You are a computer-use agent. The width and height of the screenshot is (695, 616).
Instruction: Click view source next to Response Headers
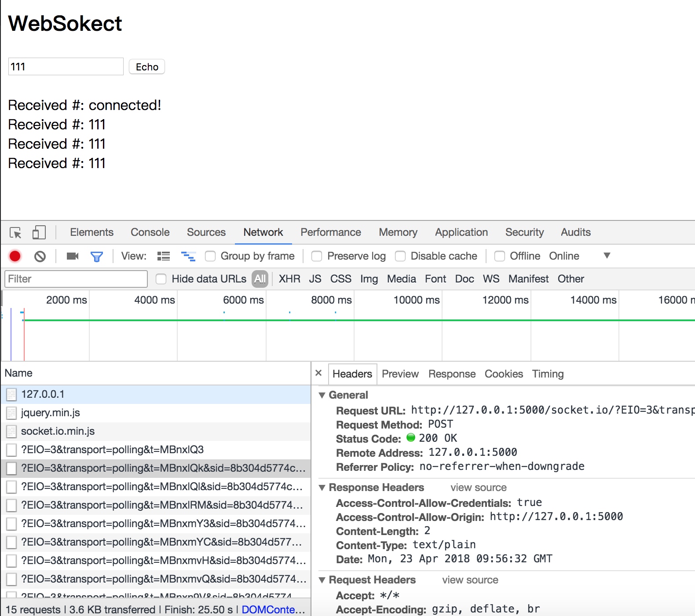coord(478,488)
